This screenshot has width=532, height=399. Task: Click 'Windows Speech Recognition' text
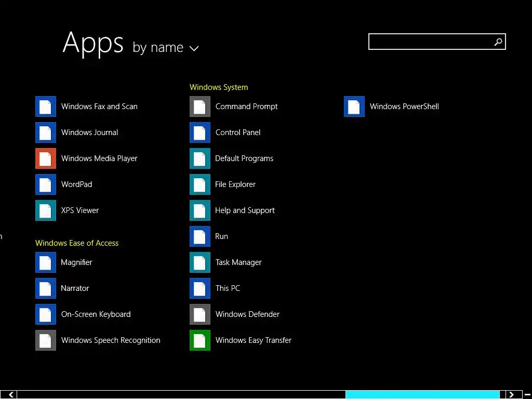click(x=111, y=340)
